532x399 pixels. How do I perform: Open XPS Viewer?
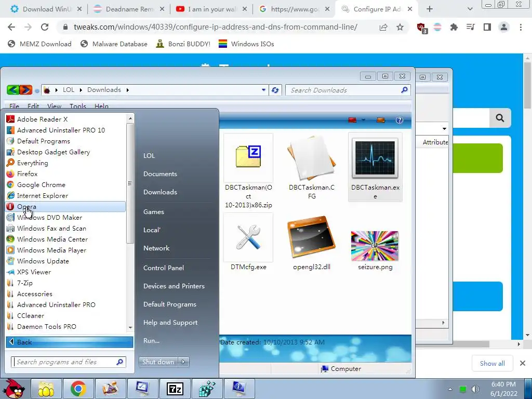click(x=65, y=272)
